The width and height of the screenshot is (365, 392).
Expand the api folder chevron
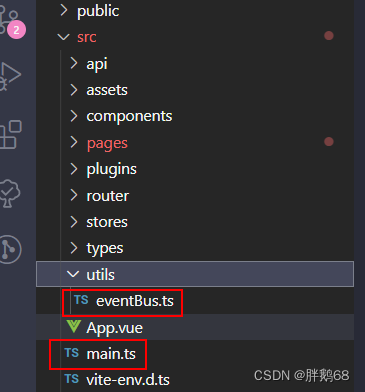click(74, 63)
